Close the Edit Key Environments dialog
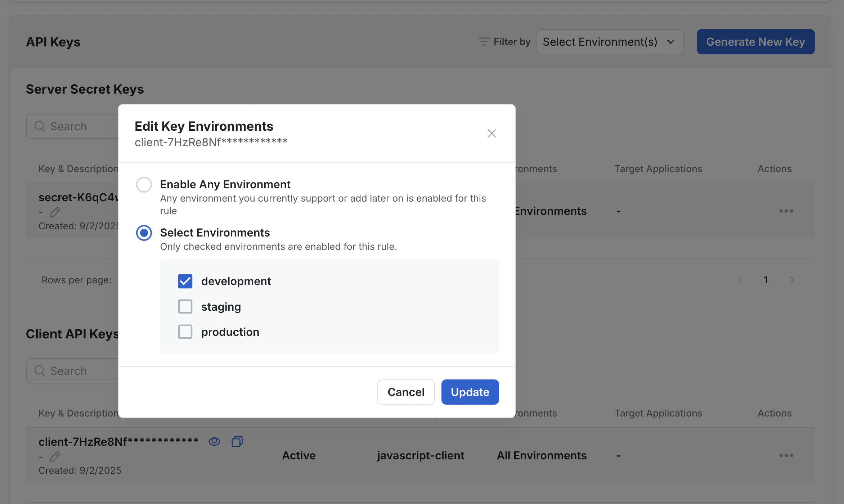This screenshot has height=504, width=844. [491, 133]
